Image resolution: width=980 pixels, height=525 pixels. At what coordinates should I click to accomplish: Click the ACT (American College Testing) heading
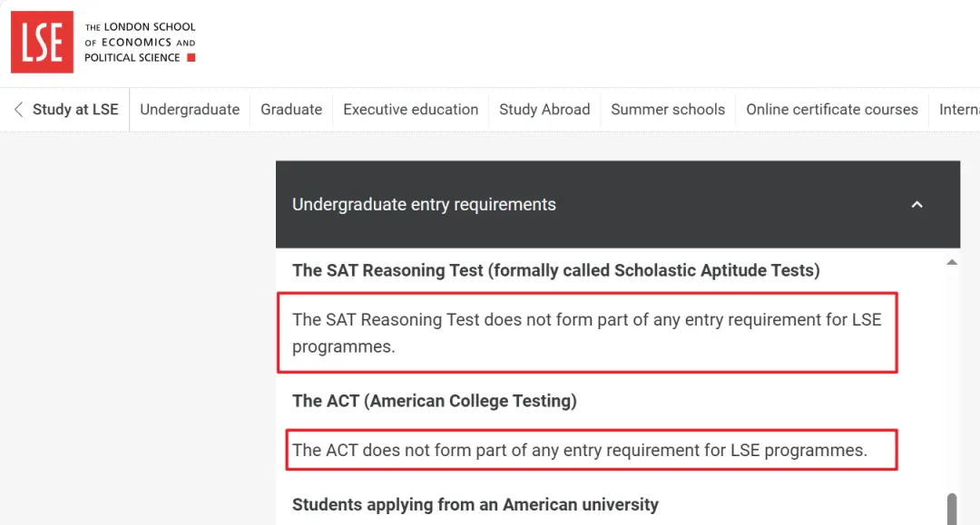tap(434, 400)
